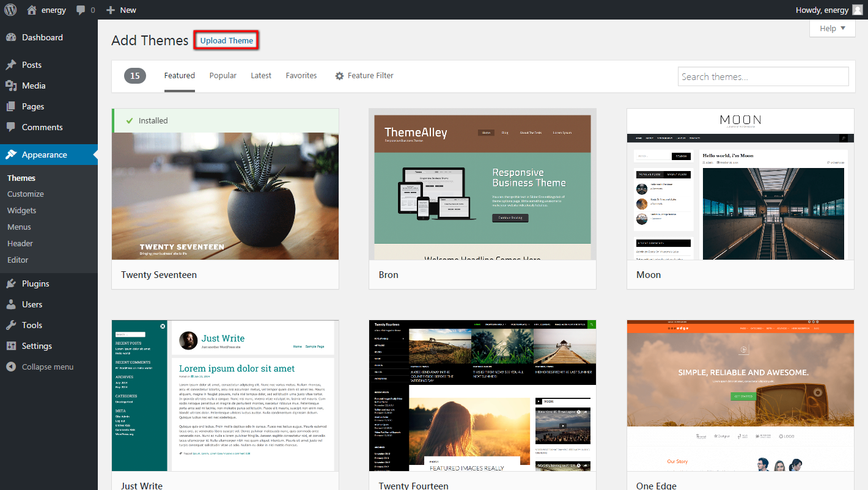Image resolution: width=868 pixels, height=490 pixels.
Task: Open Posts via the pushpin icon
Action: point(11,65)
